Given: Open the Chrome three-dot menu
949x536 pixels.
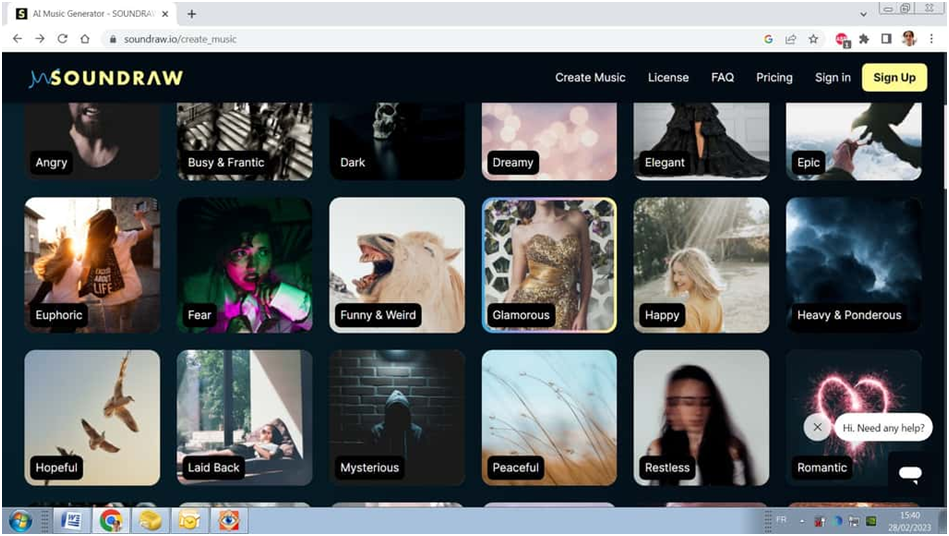Looking at the screenshot, I should (931, 39).
